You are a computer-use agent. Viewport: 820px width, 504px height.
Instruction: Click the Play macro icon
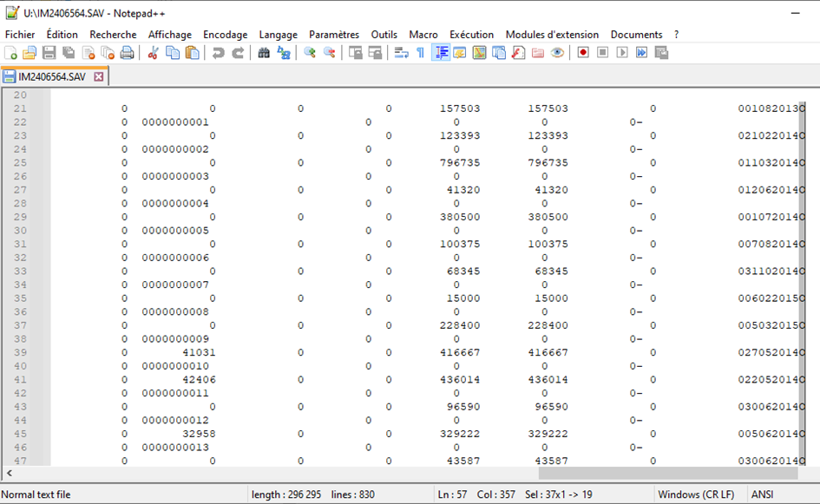tap(622, 53)
